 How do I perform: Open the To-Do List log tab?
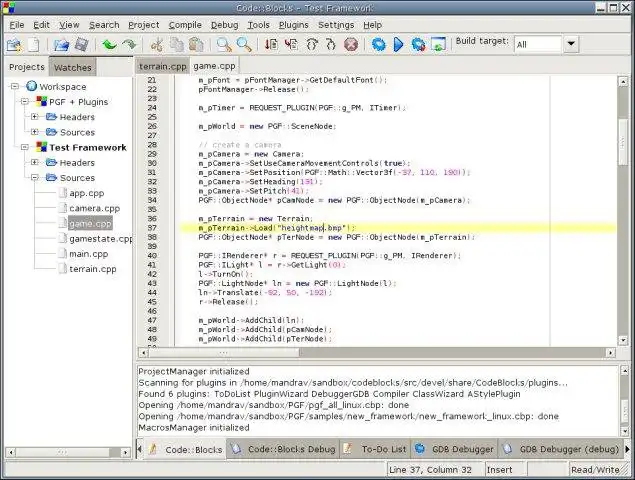click(x=384, y=450)
